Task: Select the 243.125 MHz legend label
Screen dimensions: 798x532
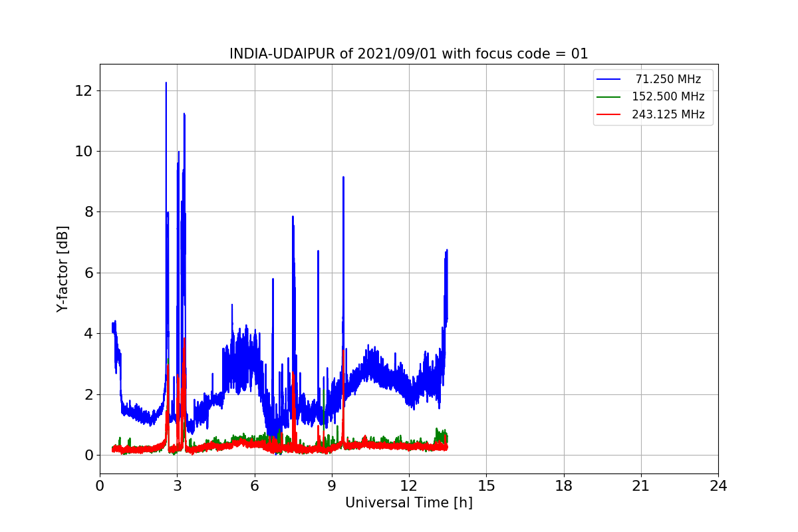Action: click(x=668, y=114)
